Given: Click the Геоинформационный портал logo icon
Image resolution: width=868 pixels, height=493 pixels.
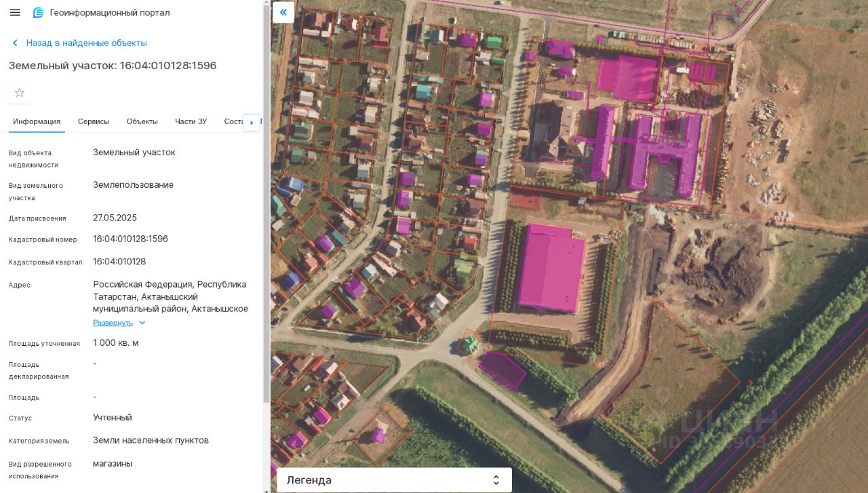Looking at the screenshot, I should pyautogui.click(x=39, y=13).
